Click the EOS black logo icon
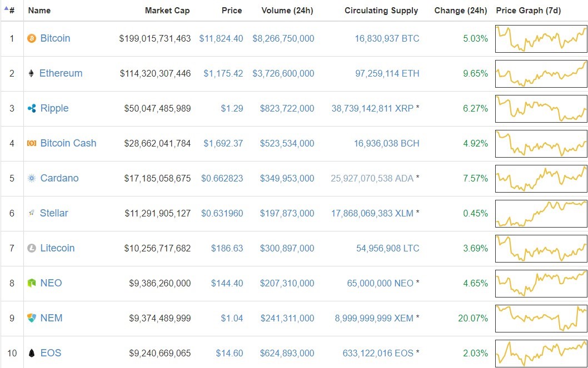 tap(32, 353)
